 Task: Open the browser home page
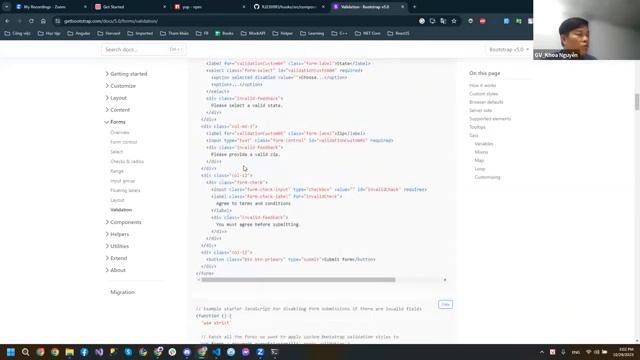[43, 21]
